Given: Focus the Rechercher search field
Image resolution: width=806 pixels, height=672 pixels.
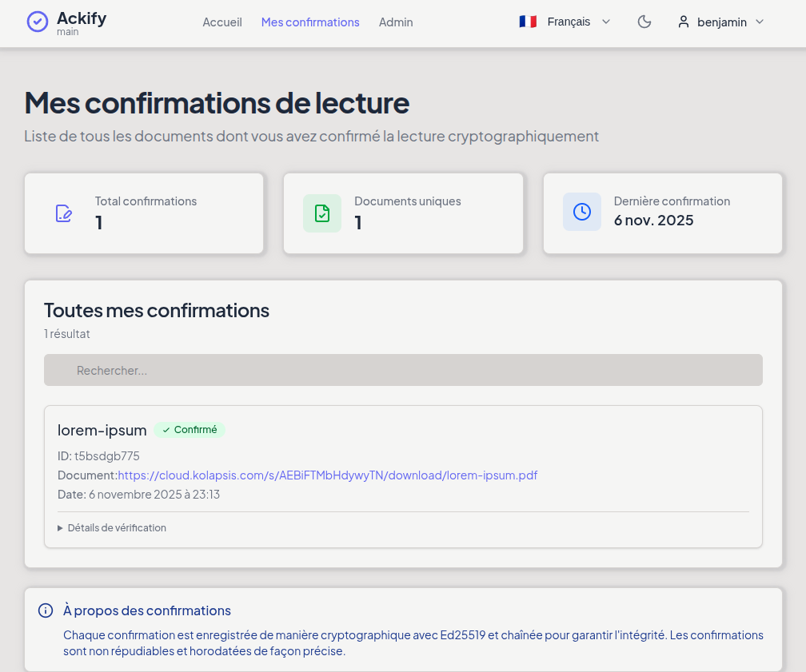Looking at the screenshot, I should [x=403, y=371].
